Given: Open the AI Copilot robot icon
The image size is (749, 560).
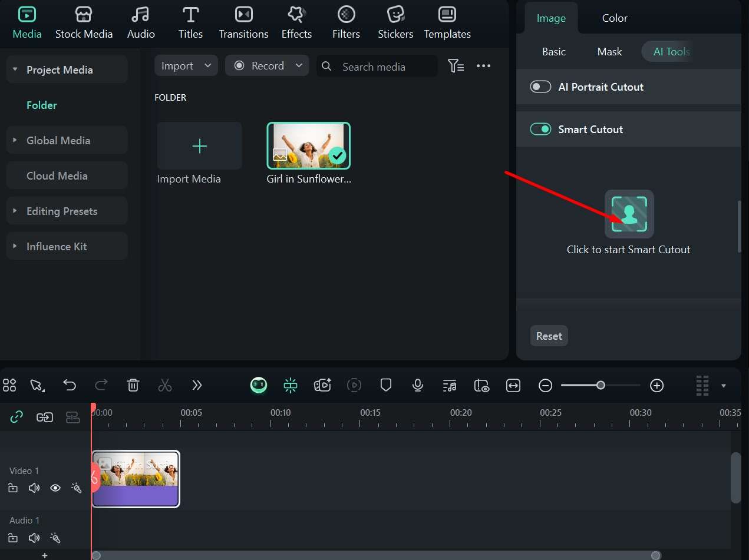Looking at the screenshot, I should pos(259,385).
